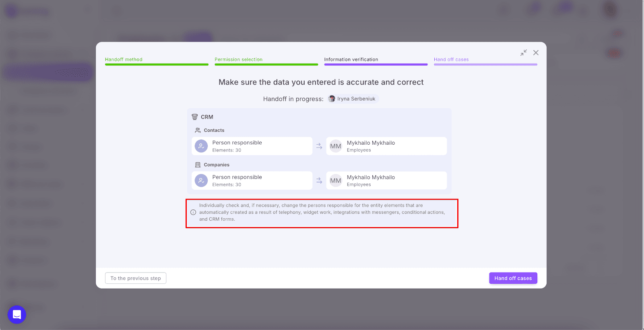The image size is (644, 330).
Task: Click the transfer arrow icon in the Contacts row
Action: pyautogui.click(x=319, y=146)
